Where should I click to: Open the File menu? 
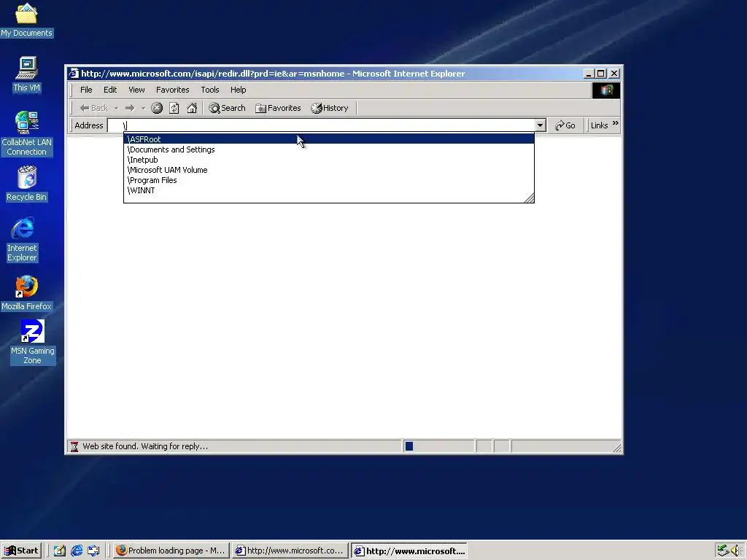tap(86, 90)
